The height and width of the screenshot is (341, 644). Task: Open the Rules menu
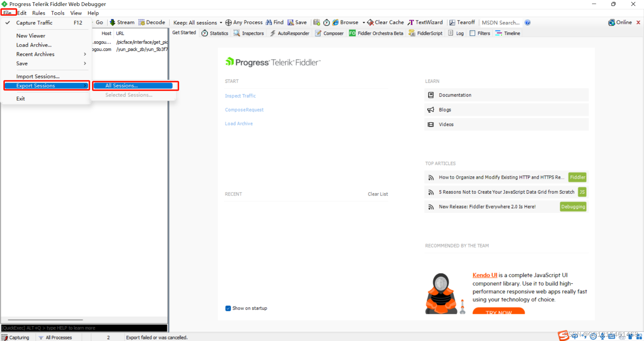coord(39,13)
